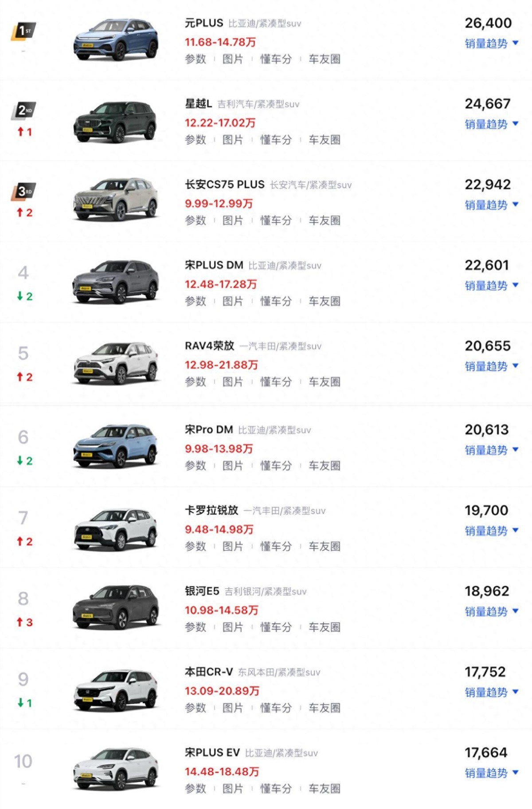Select the RAV4荣放 car photo
Viewport: 532px width, 809px height.
pyautogui.click(x=116, y=363)
